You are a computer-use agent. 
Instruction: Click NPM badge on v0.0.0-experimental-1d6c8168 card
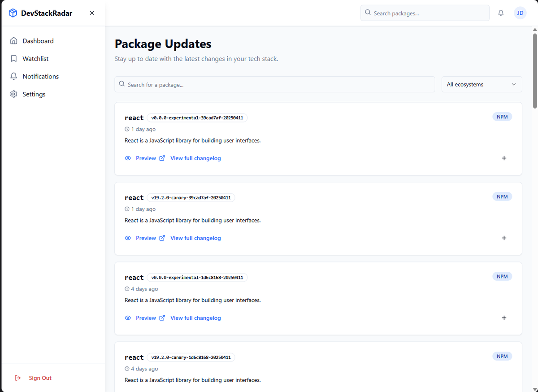502,276
